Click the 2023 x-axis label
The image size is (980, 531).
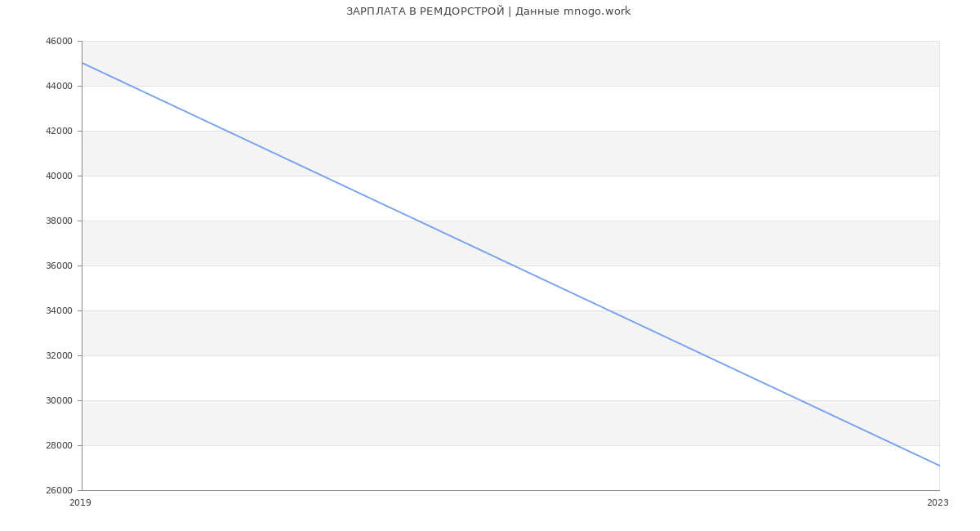[938, 503]
